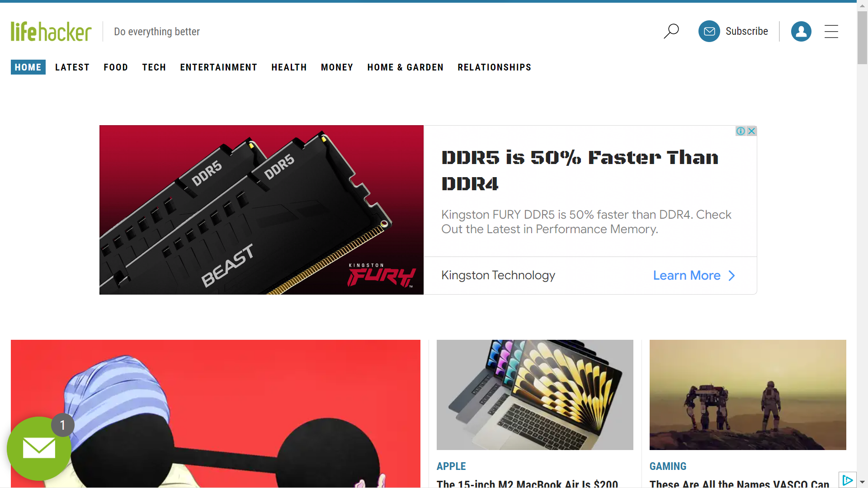Screen dimensions: 868x488
Task: Open the GAMING category link
Action: click(x=668, y=466)
